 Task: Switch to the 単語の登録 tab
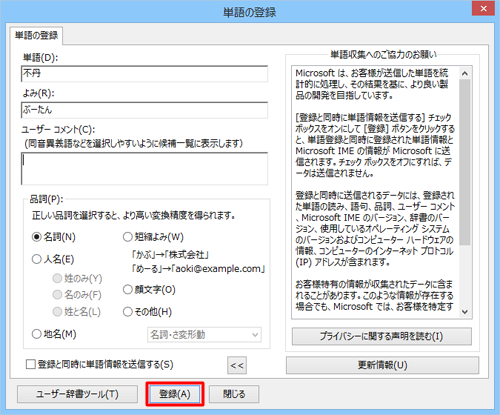point(36,35)
